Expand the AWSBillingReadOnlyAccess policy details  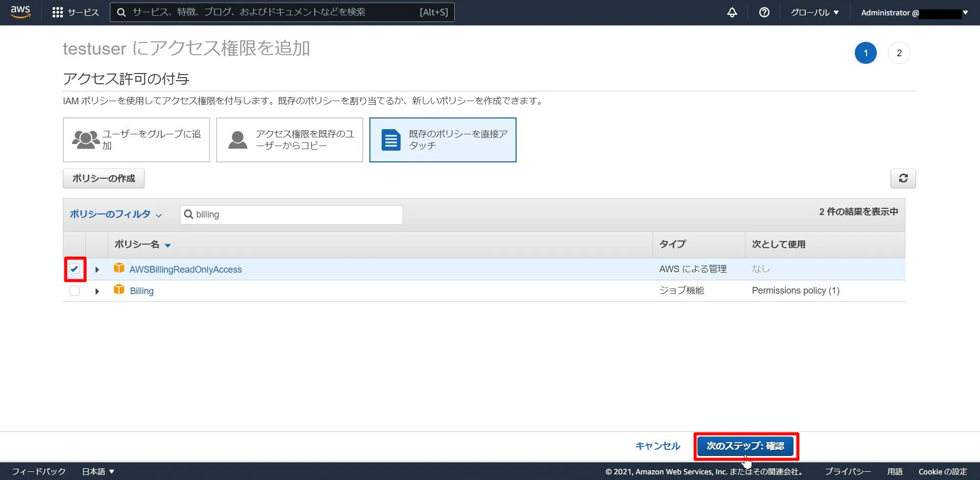[97, 270]
